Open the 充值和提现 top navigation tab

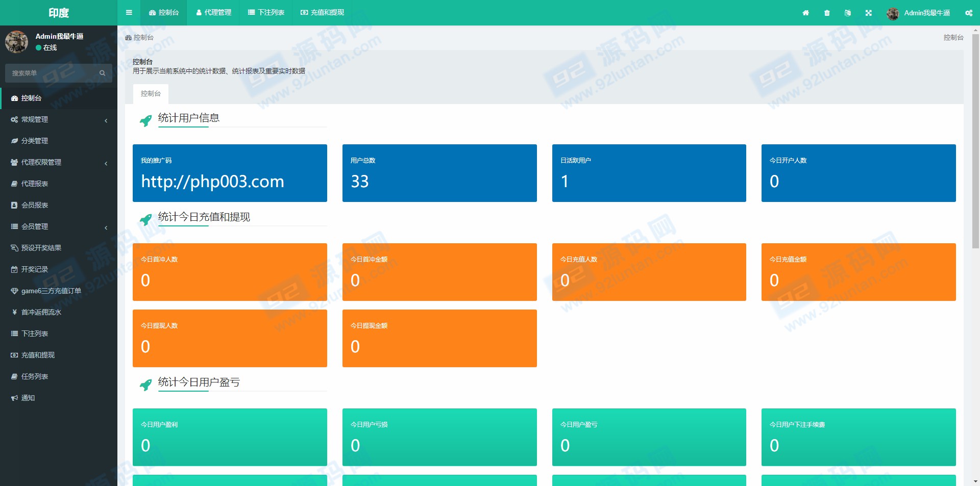point(322,13)
